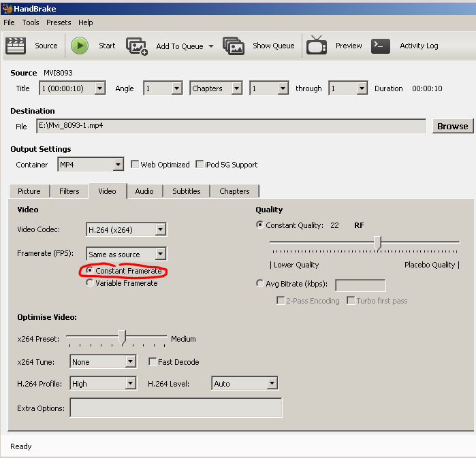Open the H.264 Profile dropdown
The image size is (476, 458).
(x=130, y=383)
